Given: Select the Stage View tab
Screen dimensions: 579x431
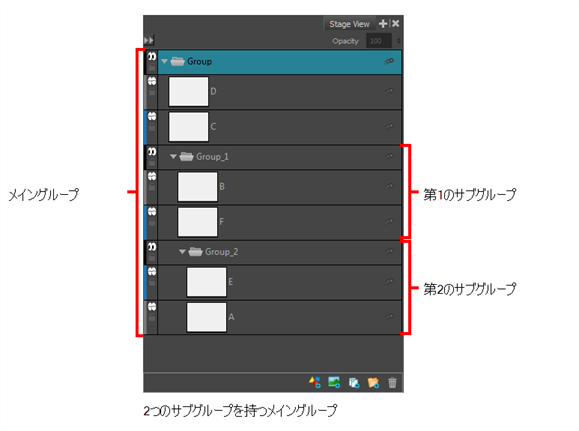Looking at the screenshot, I should pyautogui.click(x=349, y=24).
